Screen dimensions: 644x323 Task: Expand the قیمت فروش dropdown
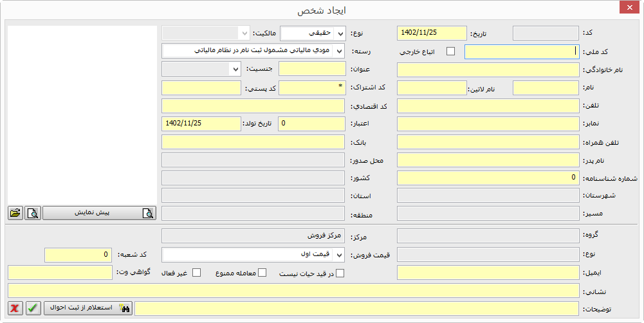pyautogui.click(x=253, y=255)
